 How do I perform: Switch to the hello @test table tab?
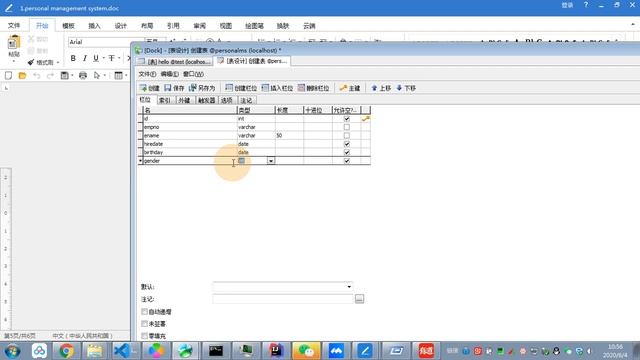pos(175,62)
